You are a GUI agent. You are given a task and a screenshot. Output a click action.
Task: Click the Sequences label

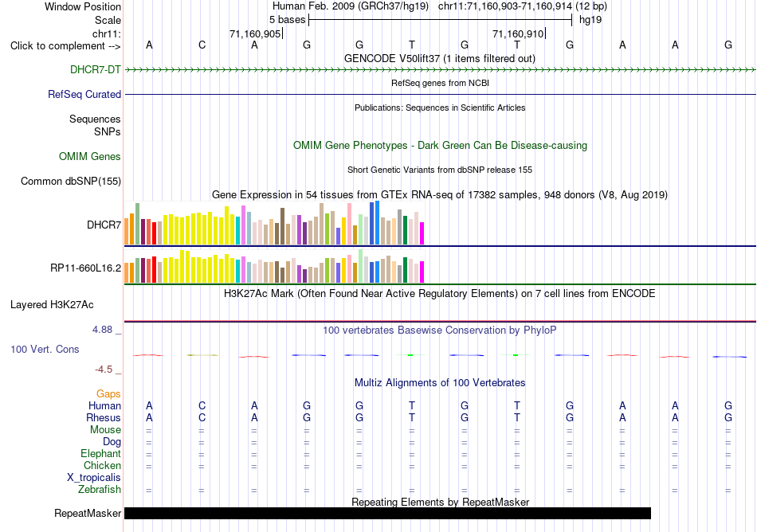point(95,119)
